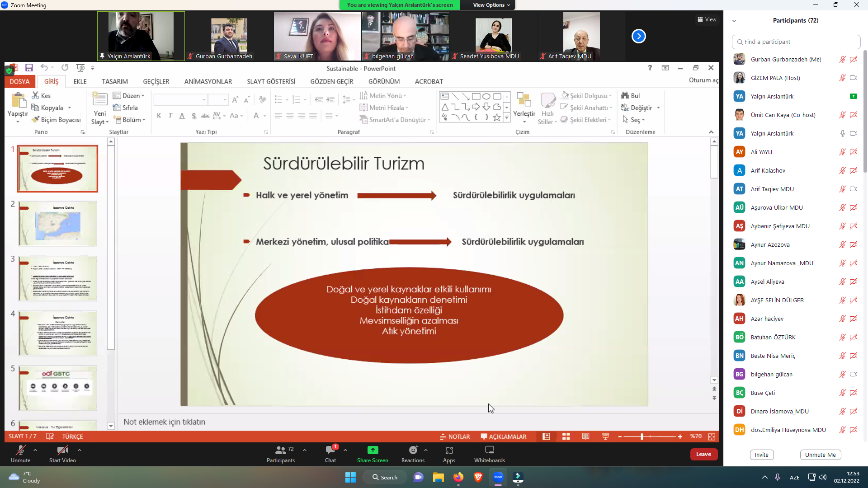Click next video gallery arrow
868x488 pixels.
pyautogui.click(x=638, y=36)
